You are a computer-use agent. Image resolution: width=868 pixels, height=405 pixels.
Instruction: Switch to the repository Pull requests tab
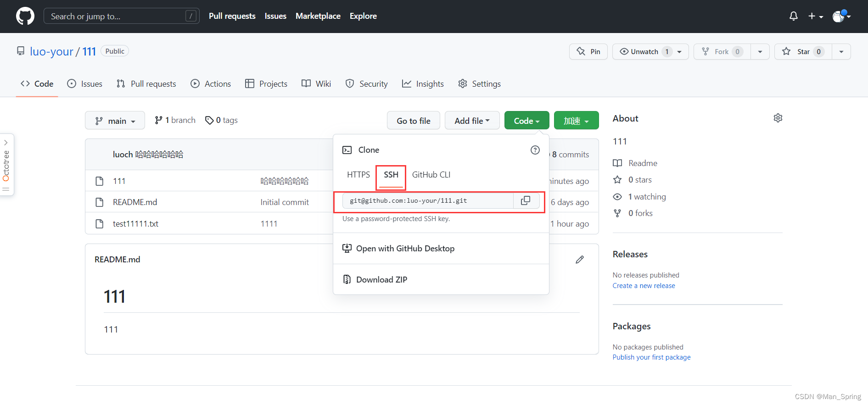point(146,83)
